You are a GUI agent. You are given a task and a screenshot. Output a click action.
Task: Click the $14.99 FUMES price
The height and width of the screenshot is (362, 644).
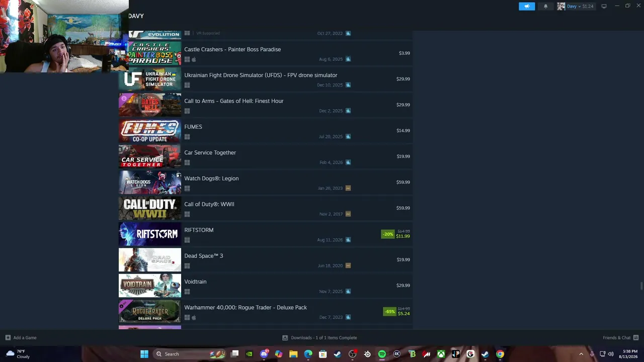pos(403,131)
